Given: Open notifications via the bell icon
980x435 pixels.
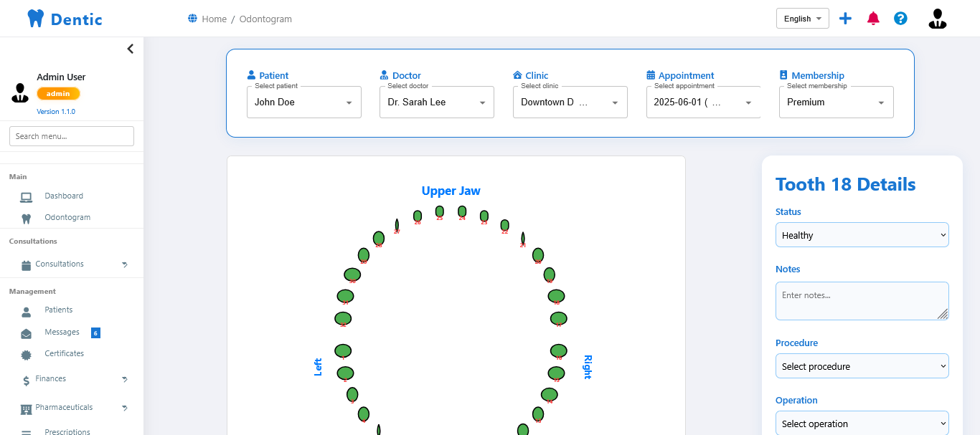Looking at the screenshot, I should click(873, 18).
